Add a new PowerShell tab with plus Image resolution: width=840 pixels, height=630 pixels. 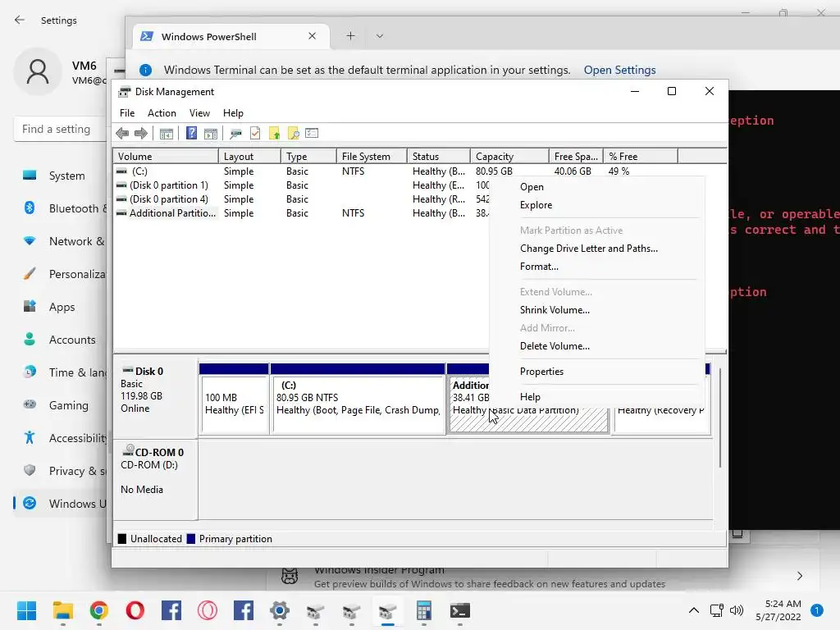click(x=350, y=36)
